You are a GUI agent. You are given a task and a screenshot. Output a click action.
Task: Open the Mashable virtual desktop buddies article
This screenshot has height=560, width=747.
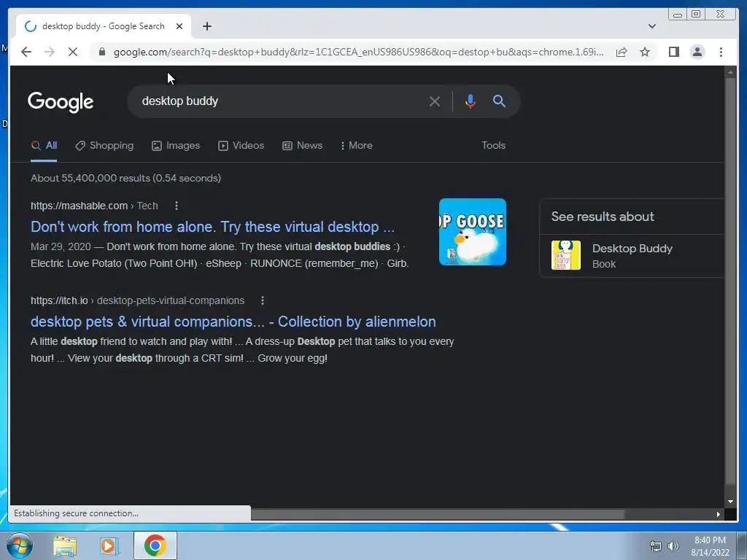pos(212,227)
